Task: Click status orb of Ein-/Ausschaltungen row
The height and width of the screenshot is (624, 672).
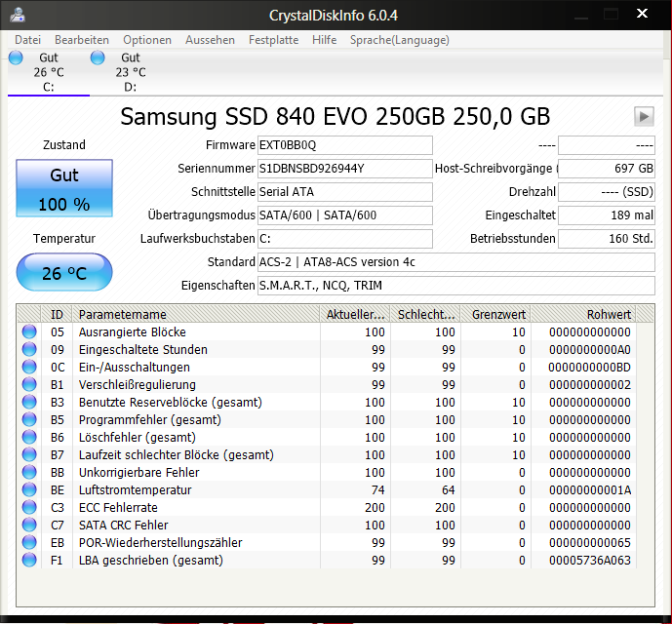Action: [x=29, y=367]
